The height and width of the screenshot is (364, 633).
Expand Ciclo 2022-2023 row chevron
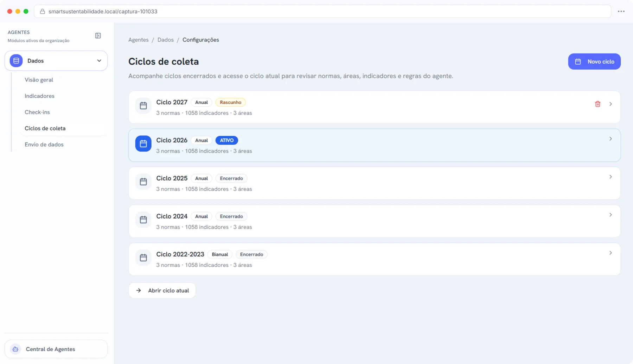click(x=611, y=253)
